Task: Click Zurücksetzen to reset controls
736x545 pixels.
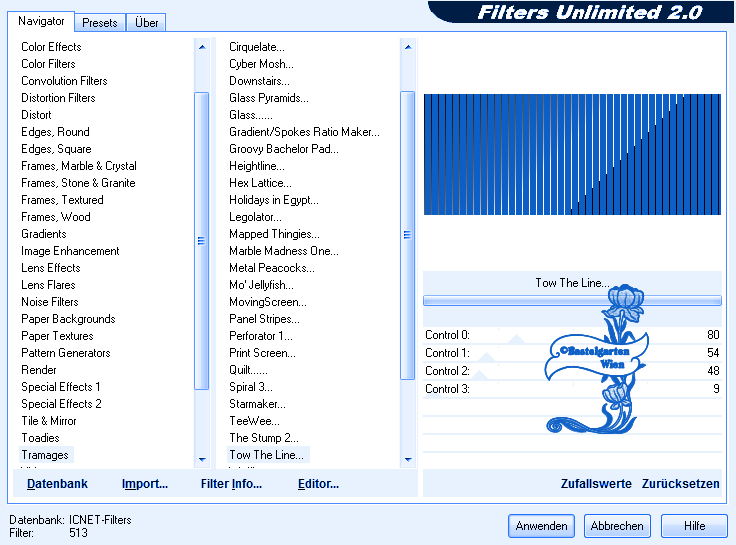Action: click(x=680, y=484)
